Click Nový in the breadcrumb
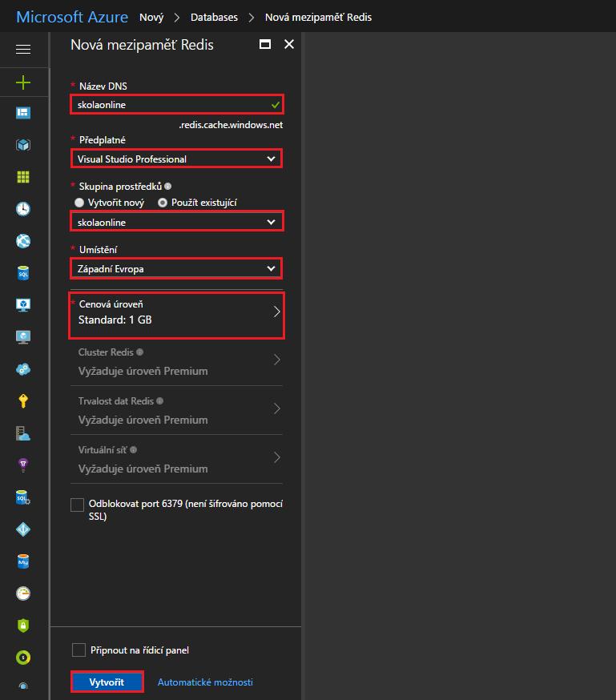 coord(151,18)
